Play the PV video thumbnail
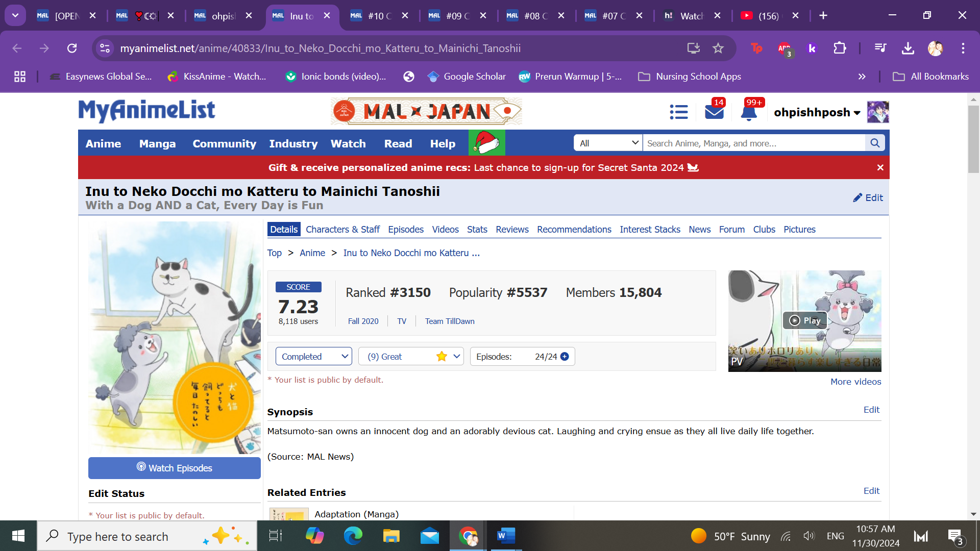 [x=804, y=320]
